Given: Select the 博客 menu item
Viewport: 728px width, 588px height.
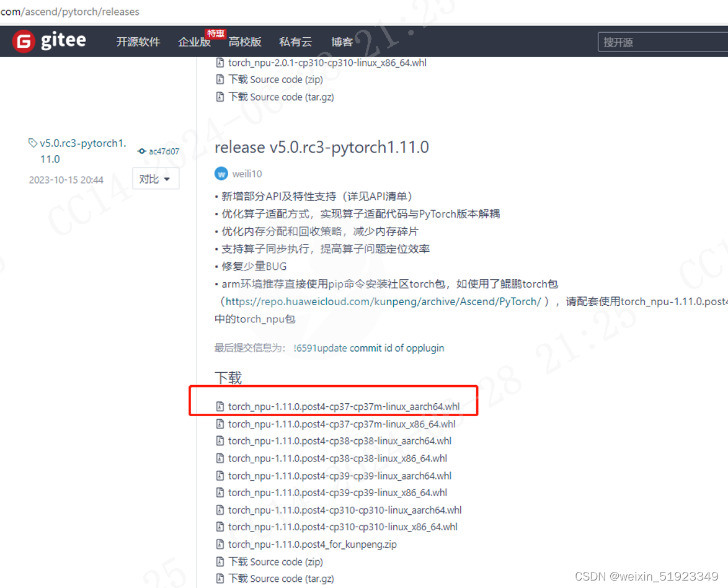Looking at the screenshot, I should pyautogui.click(x=342, y=42).
